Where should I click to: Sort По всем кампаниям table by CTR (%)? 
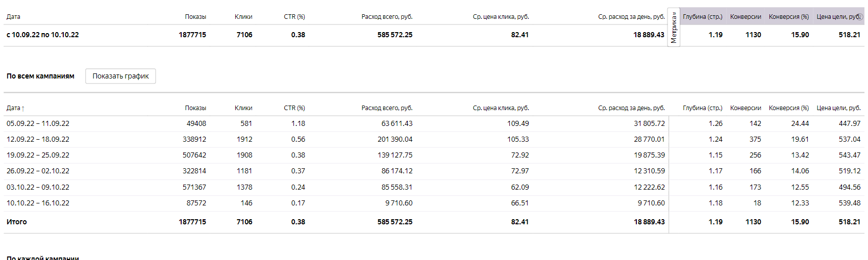(294, 108)
